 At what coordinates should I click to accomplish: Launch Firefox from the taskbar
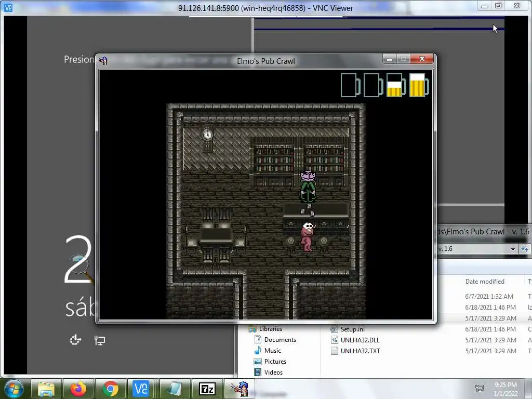pos(78,389)
